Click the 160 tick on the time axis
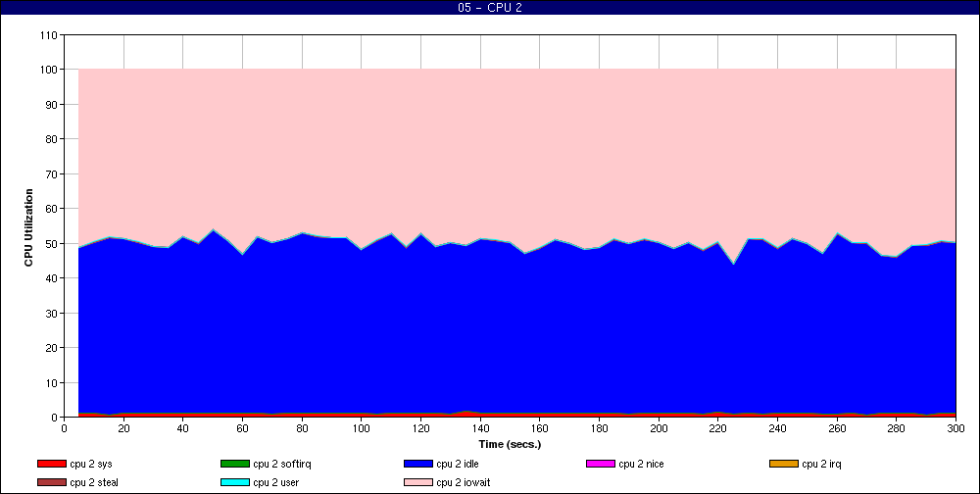The image size is (980, 494). [x=539, y=428]
